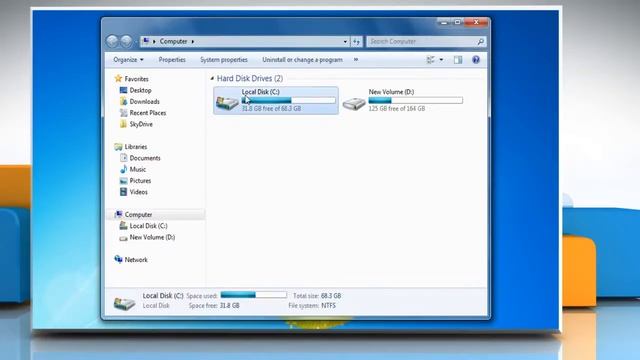This screenshot has height=360, width=640.
Task: Open System properties from the toolbar
Action: (224, 60)
